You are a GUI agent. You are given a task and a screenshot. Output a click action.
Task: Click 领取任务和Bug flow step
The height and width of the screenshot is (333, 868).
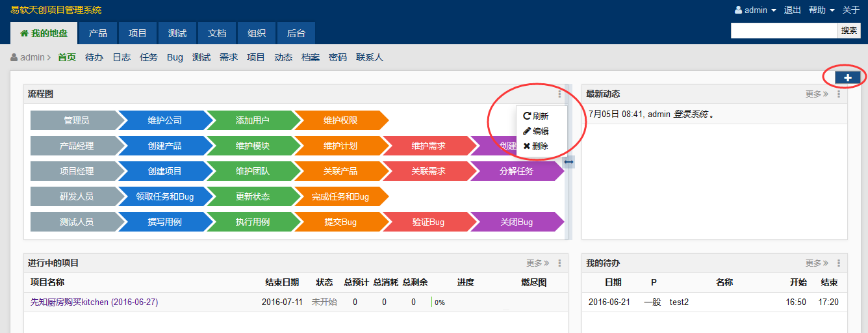point(165,196)
